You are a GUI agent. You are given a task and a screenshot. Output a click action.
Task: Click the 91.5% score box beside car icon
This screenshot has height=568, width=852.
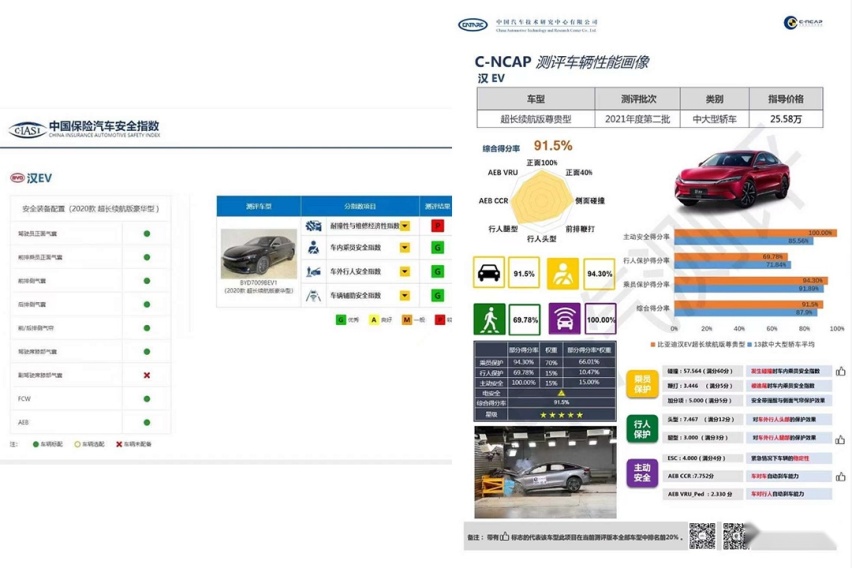click(524, 273)
